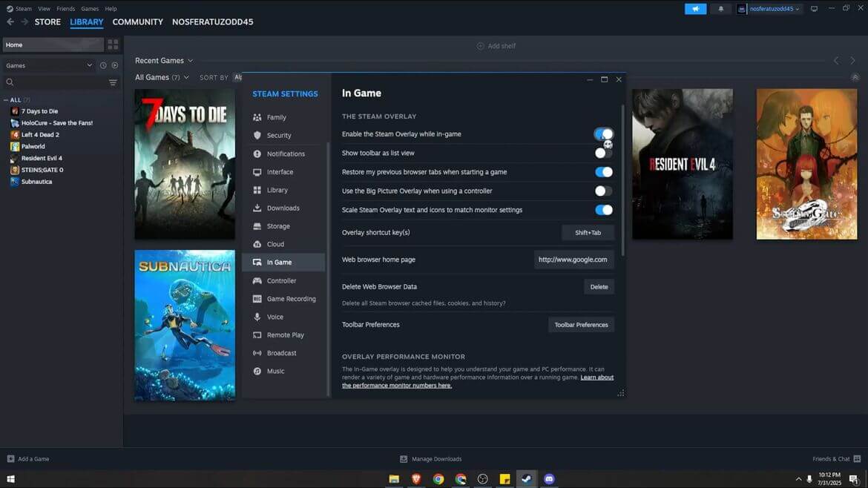Open Friends & Chat
Screen dimensions: 868x488
pyautogui.click(x=836, y=458)
